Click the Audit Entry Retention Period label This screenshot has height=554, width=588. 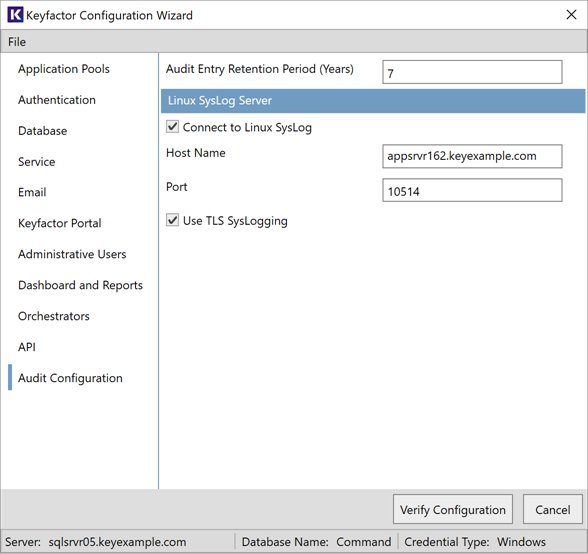pyautogui.click(x=260, y=69)
